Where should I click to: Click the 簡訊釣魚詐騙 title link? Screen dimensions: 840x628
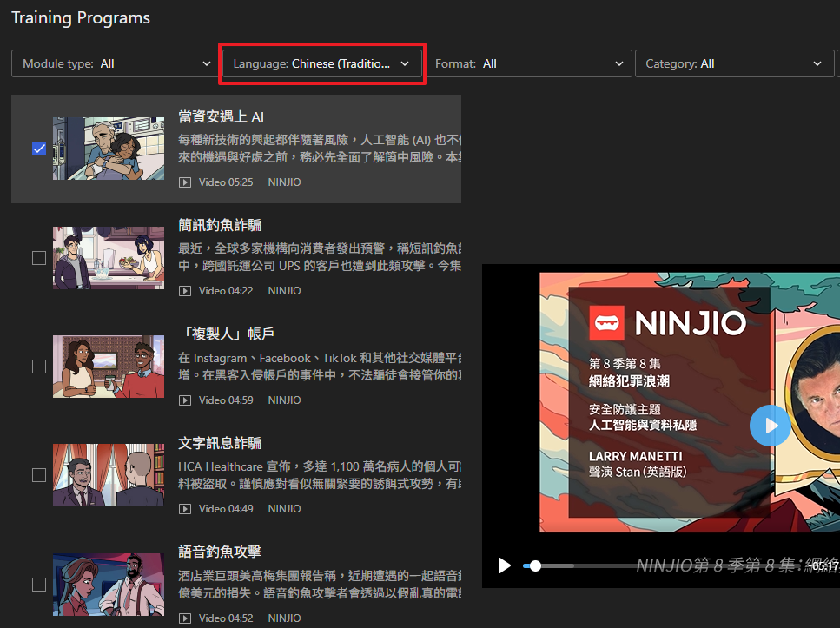220,225
